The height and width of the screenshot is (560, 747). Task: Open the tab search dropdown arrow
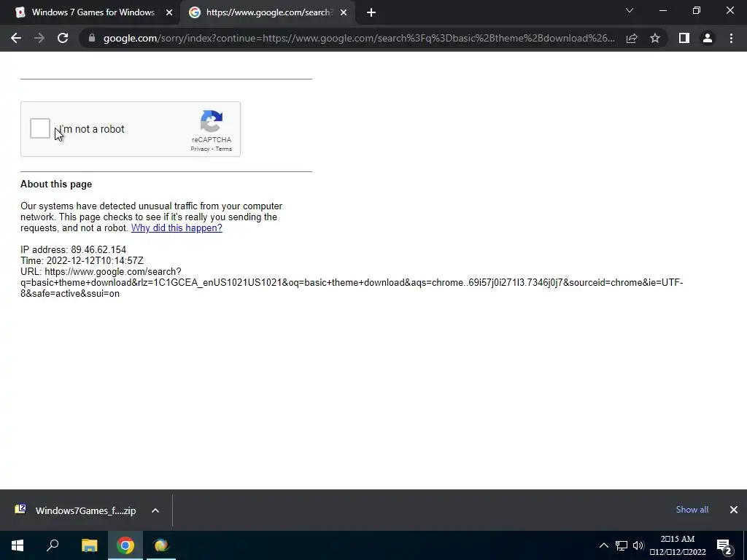pos(630,10)
